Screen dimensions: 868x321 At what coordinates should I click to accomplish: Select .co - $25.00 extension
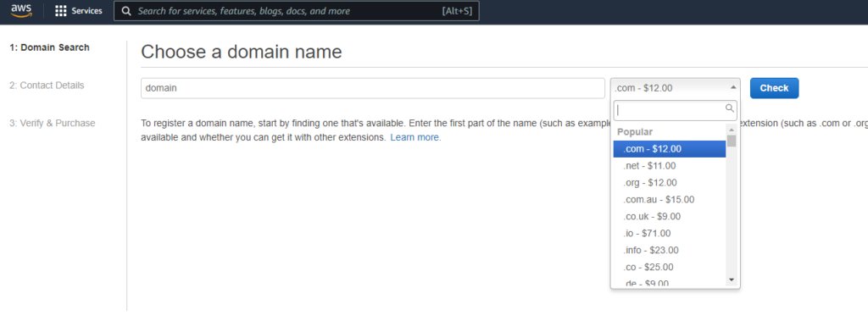tap(670, 267)
